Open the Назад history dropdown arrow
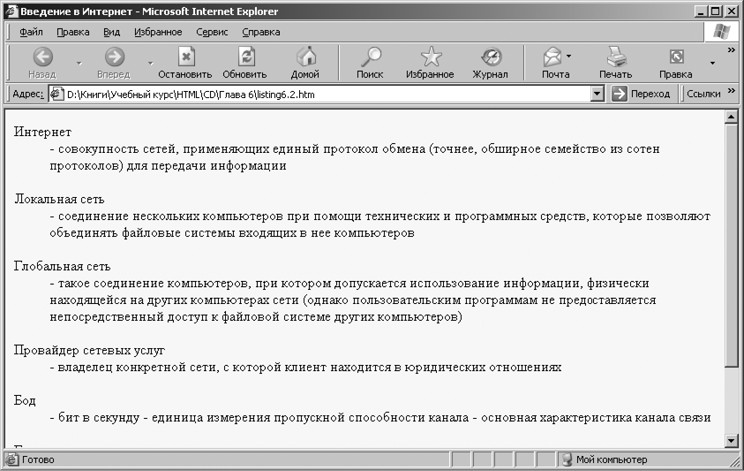This screenshot has height=471, width=744. 78,63
